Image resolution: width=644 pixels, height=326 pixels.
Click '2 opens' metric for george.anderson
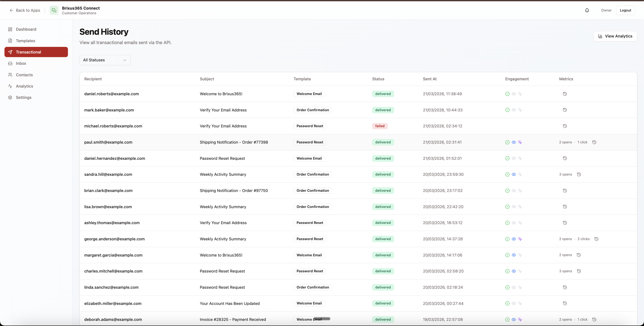(565, 239)
